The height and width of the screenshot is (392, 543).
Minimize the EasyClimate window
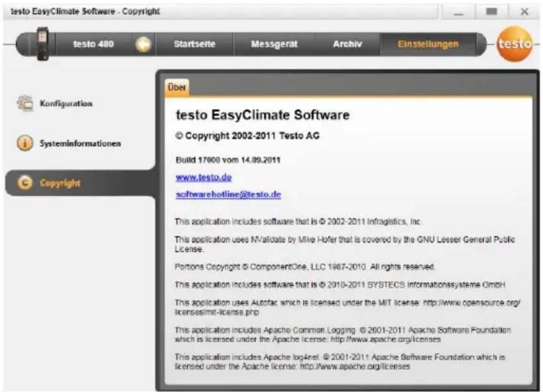point(458,12)
